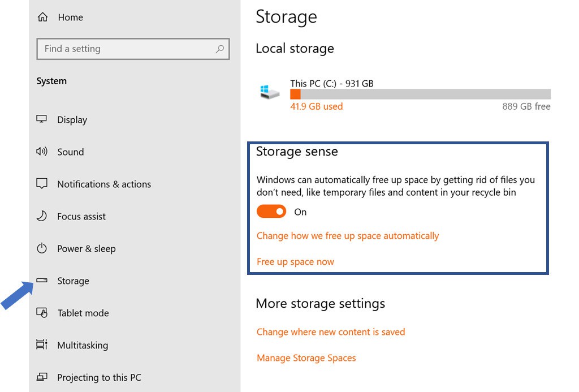The height and width of the screenshot is (392, 579).
Task: Click the Multitasking icon
Action: click(x=42, y=345)
